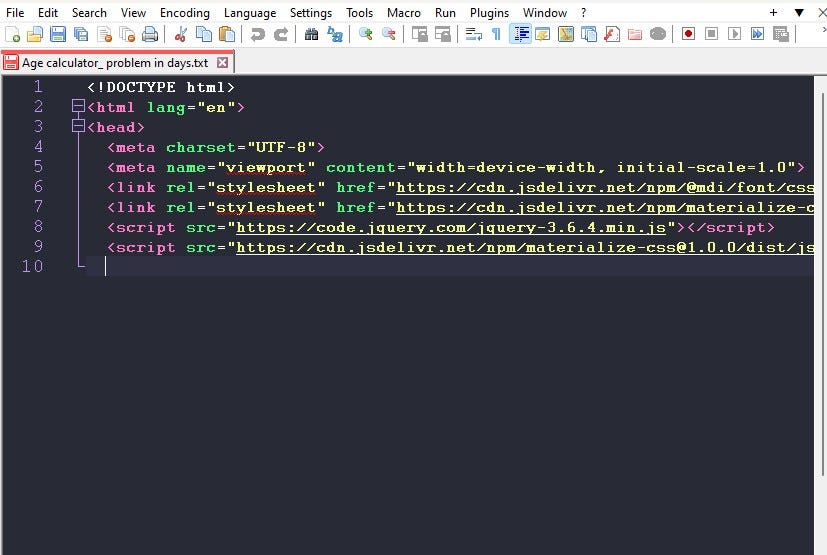This screenshot has height=555, width=827.
Task: Open the Window menu
Action: [x=545, y=13]
